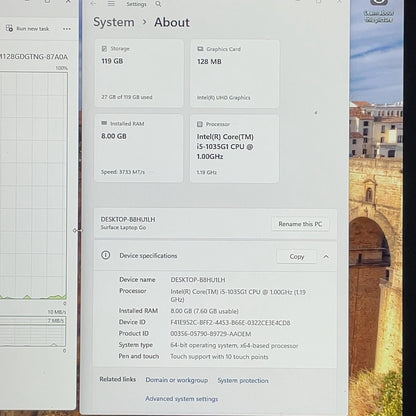The image size is (416, 416).
Task: Click the Settings search magnifier icon
Action: (x=158, y=4)
